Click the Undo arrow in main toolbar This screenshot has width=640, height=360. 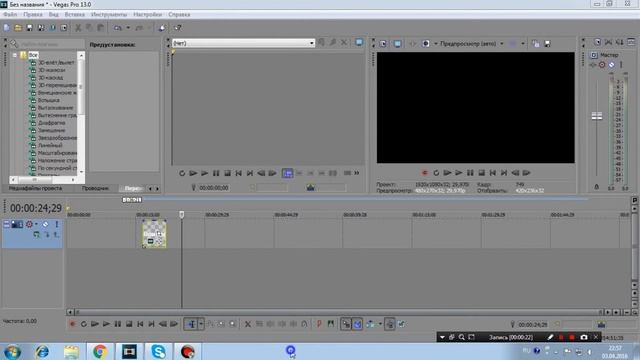pyautogui.click(x=118, y=28)
